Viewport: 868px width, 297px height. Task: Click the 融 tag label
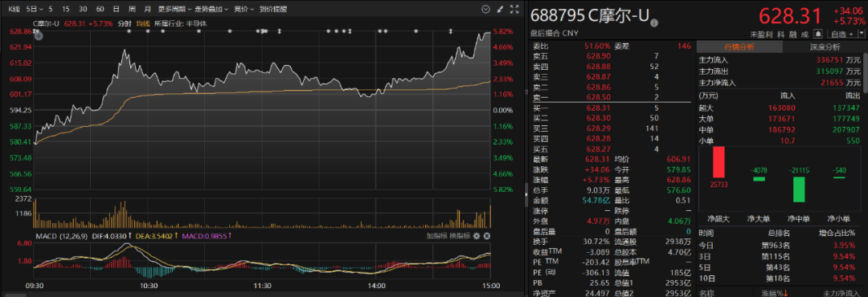[792, 34]
